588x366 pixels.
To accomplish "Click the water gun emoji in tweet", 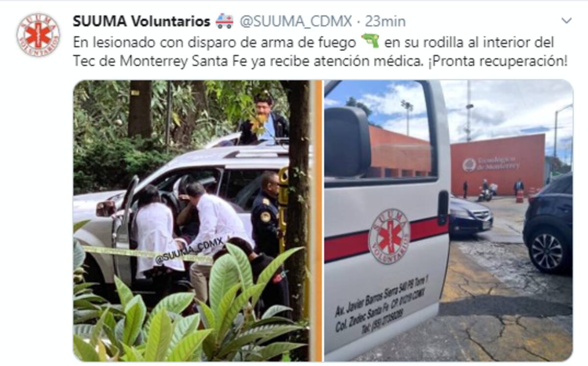I will click(370, 42).
